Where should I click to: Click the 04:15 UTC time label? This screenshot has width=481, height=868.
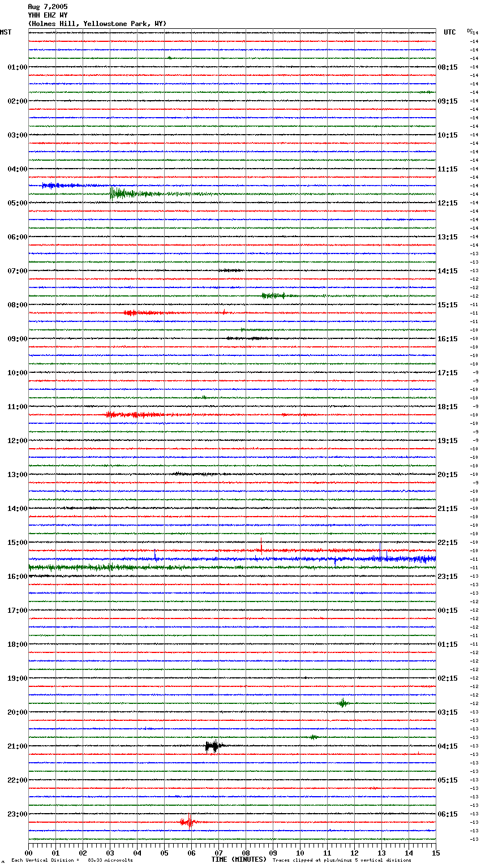(x=448, y=746)
